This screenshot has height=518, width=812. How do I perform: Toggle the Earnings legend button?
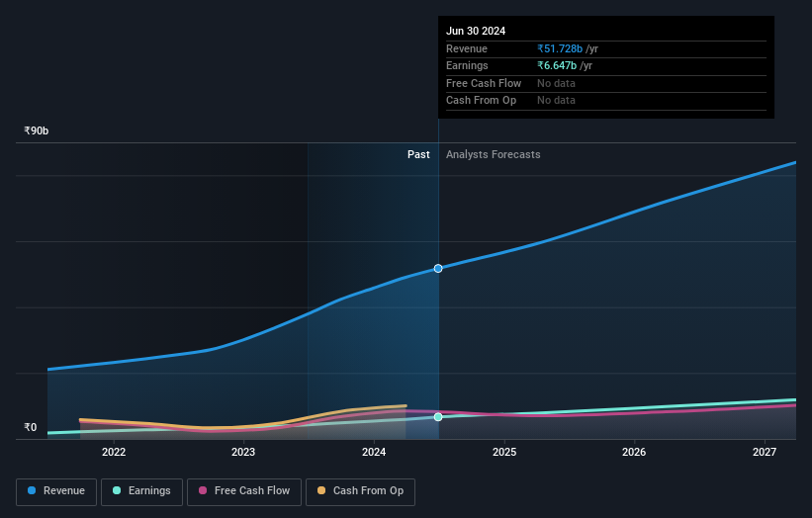pos(141,491)
